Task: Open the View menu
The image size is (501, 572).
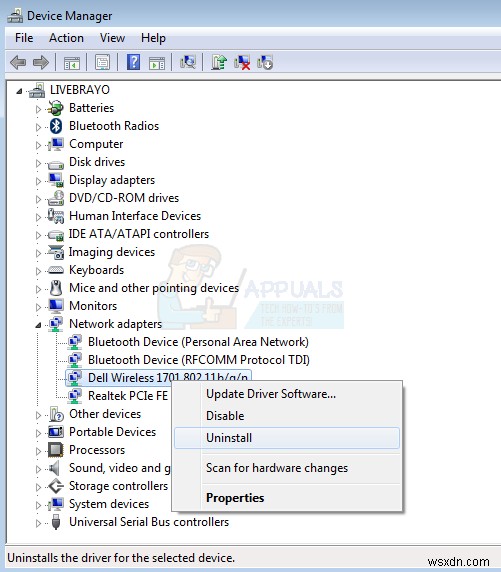Action: 112,38
